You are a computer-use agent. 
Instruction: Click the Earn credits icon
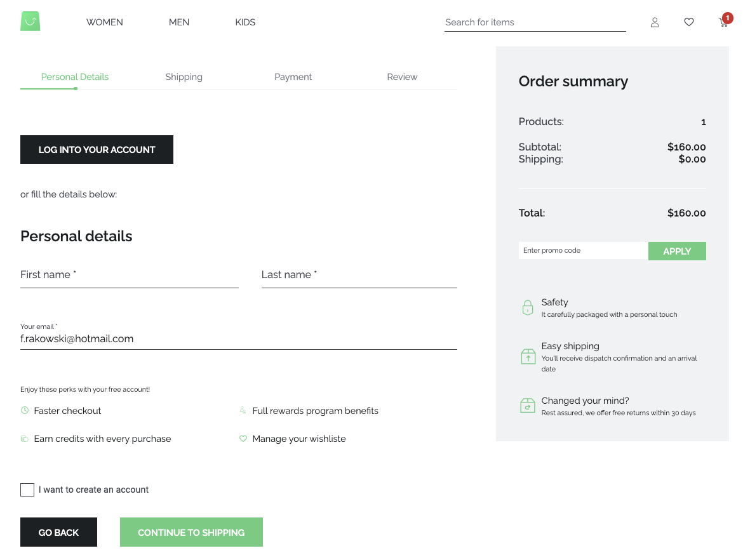point(25,439)
